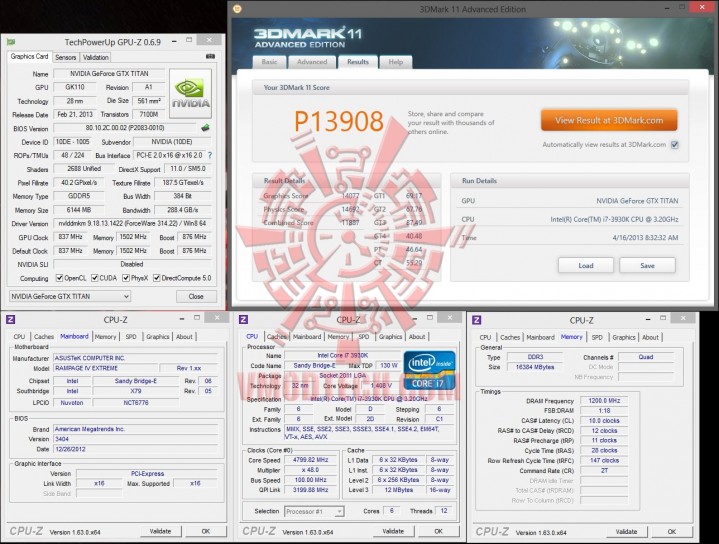This screenshot has width=719, height=544.
Task: Click the Threads count field showing 12
Action: [444, 511]
